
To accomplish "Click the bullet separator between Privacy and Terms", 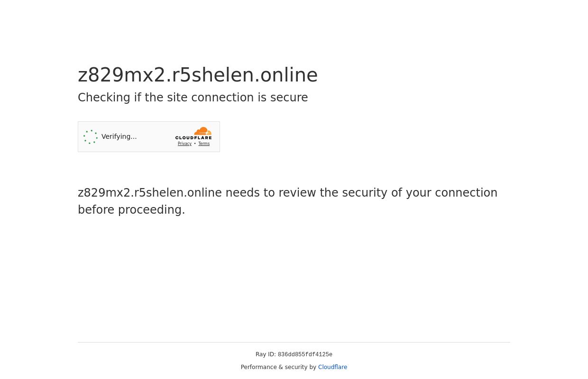I will pos(195,144).
